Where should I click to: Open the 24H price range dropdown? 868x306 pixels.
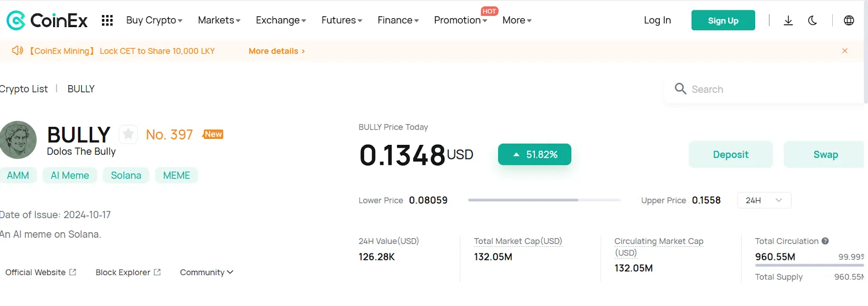764,200
